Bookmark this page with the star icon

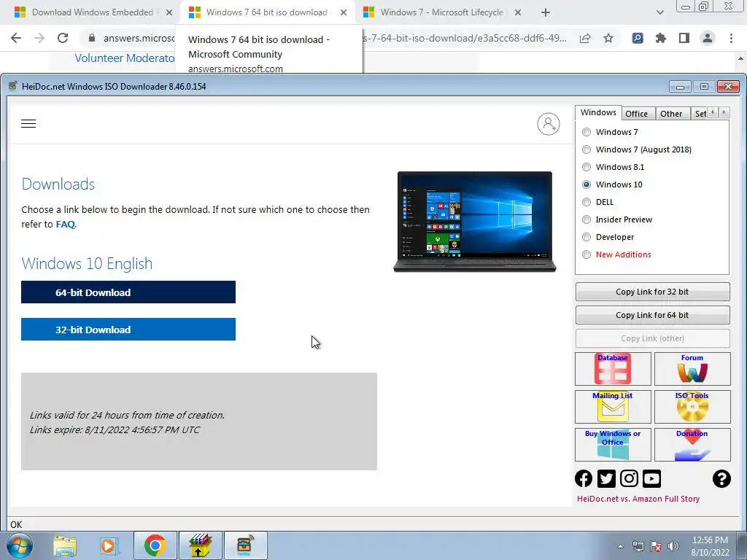coord(608,38)
